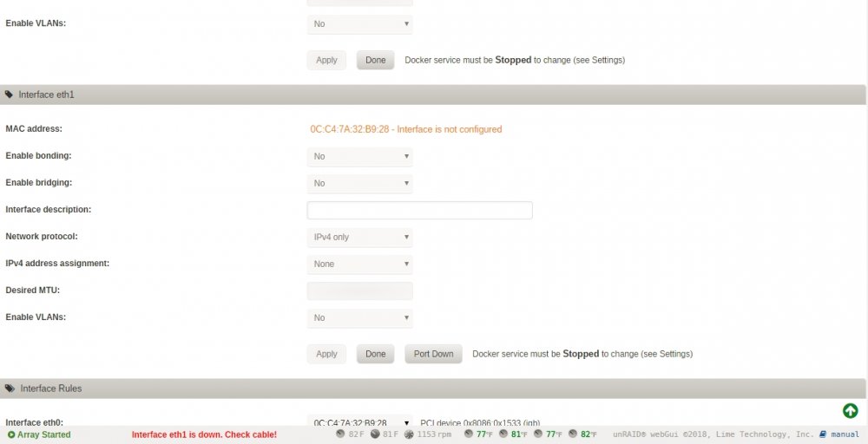The width and height of the screenshot is (868, 444).
Task: Click the Done button beside Port Down
Action: click(x=375, y=354)
